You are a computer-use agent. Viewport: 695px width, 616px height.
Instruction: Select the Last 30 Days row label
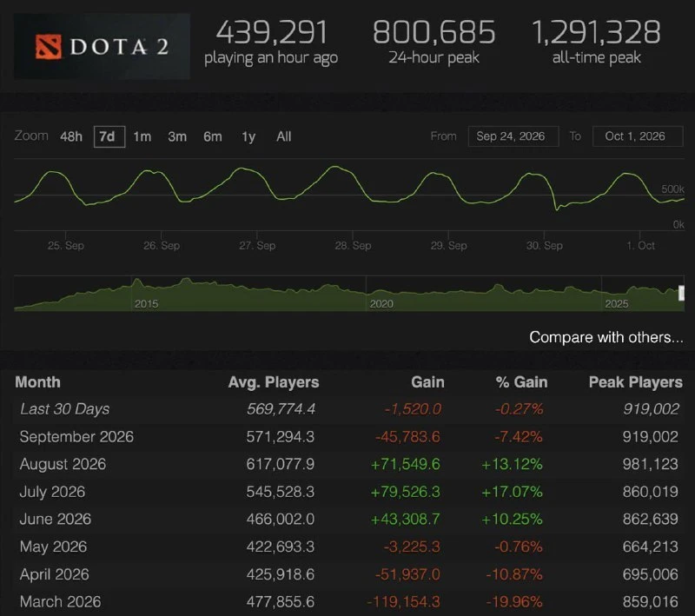pos(64,409)
